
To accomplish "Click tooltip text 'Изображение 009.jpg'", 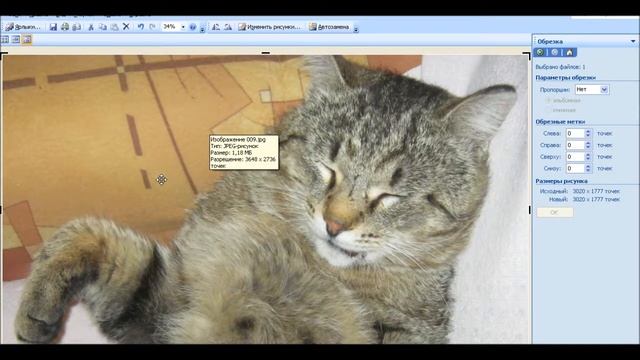I will (238, 140).
